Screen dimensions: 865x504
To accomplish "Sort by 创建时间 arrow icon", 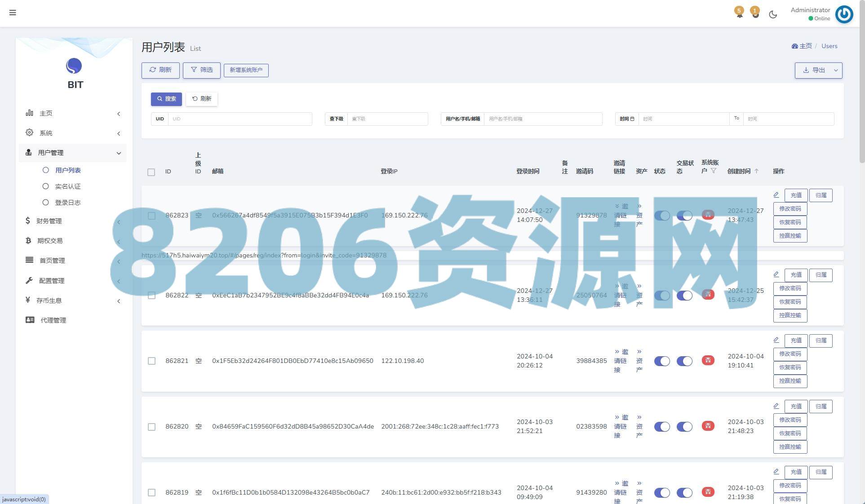I will [x=756, y=171].
